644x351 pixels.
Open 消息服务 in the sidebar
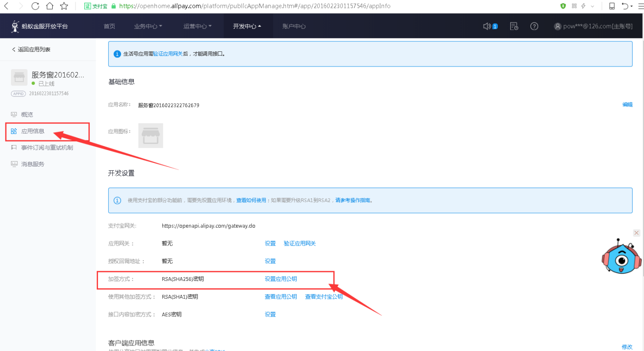tap(33, 164)
